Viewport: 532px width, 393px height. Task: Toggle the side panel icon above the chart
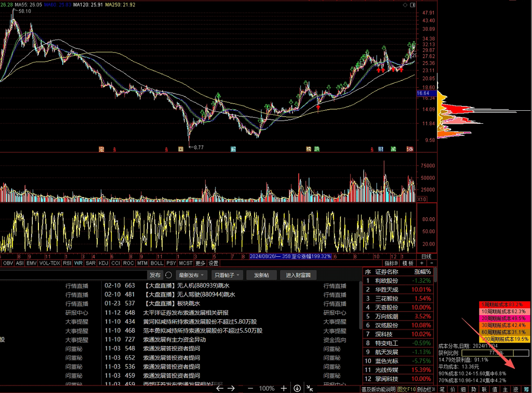(413, 4)
